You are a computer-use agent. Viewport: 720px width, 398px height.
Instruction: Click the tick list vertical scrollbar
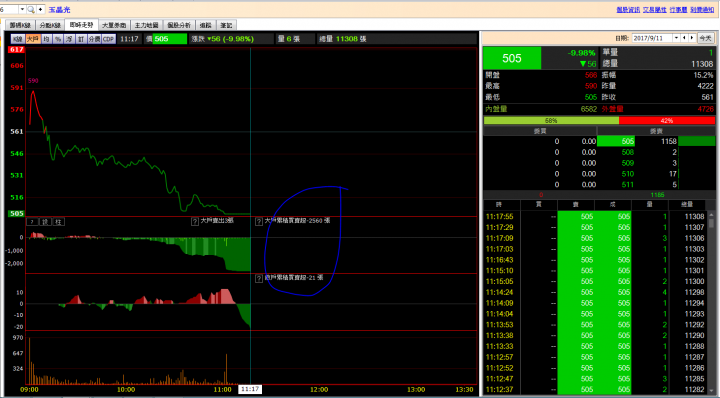pyautogui.click(x=711, y=303)
